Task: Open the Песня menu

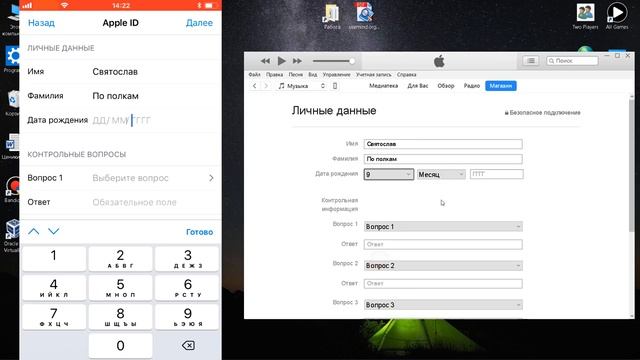Action: click(296, 75)
